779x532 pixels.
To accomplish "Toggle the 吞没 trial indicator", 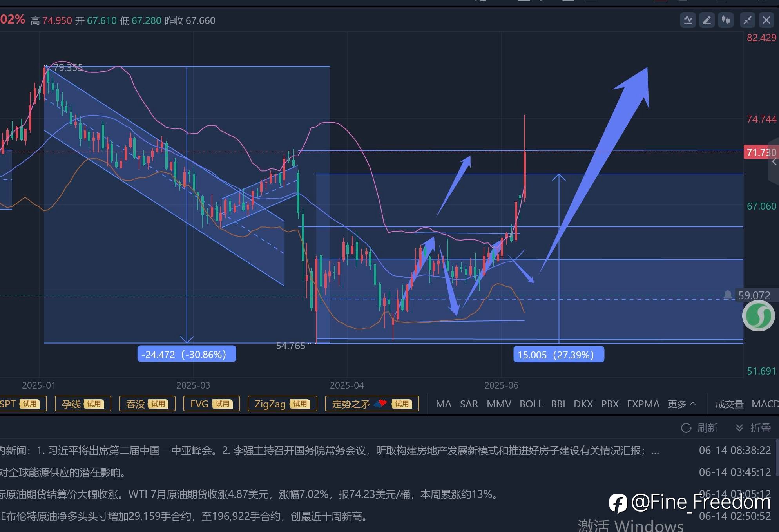I will pyautogui.click(x=147, y=404).
